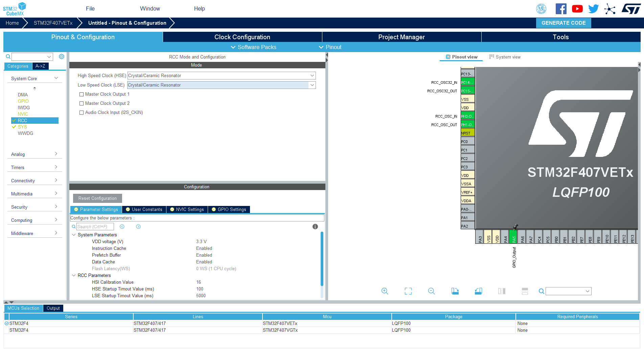This screenshot has height=352, width=644.
Task: Click the pin search combo box
Action: 569,291
